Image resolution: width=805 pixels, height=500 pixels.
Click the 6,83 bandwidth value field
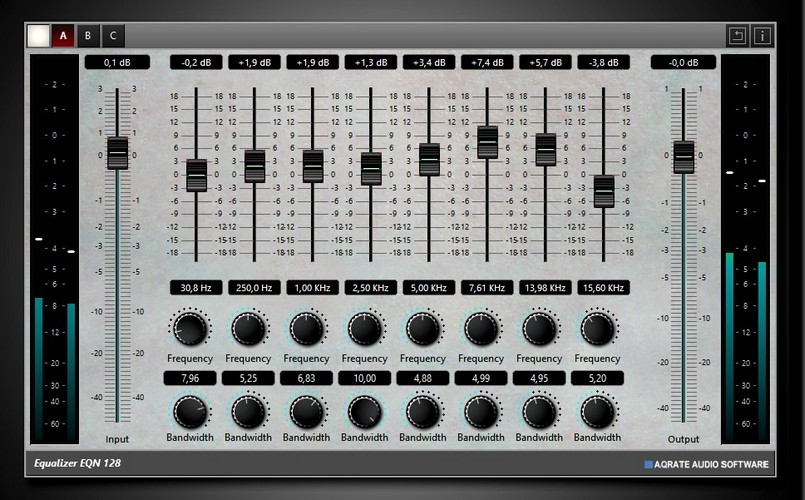tap(307, 378)
